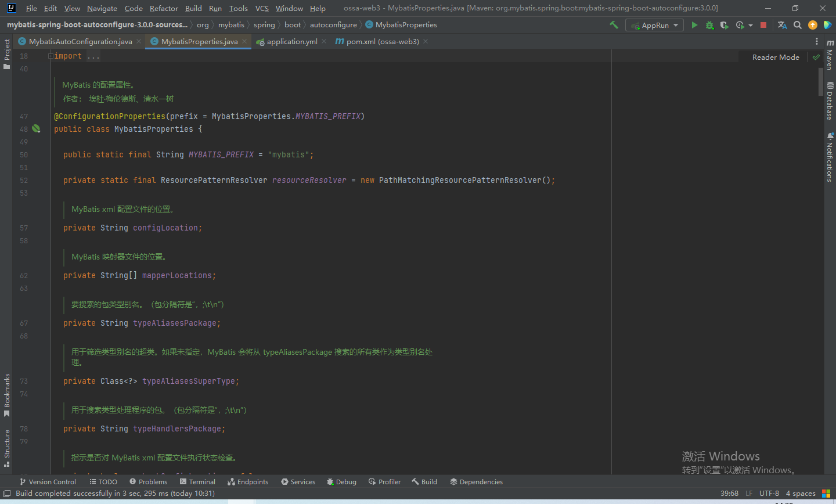This screenshot has height=504, width=836.
Task: Open the Notifications tool window
Action: (x=830, y=157)
